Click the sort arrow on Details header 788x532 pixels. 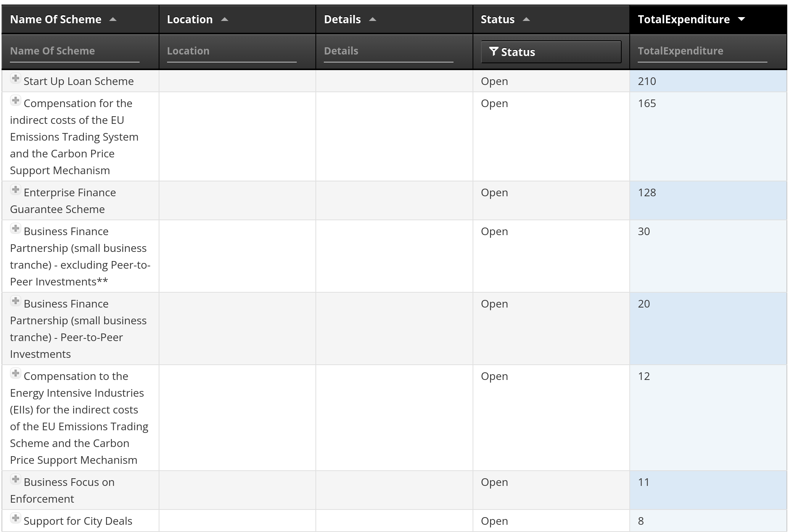click(x=373, y=18)
